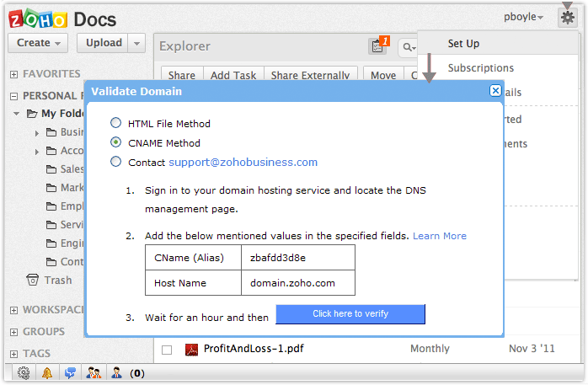Open notifications bell in bottom bar
Viewport: 588px width, 385px height.
pos(47,373)
